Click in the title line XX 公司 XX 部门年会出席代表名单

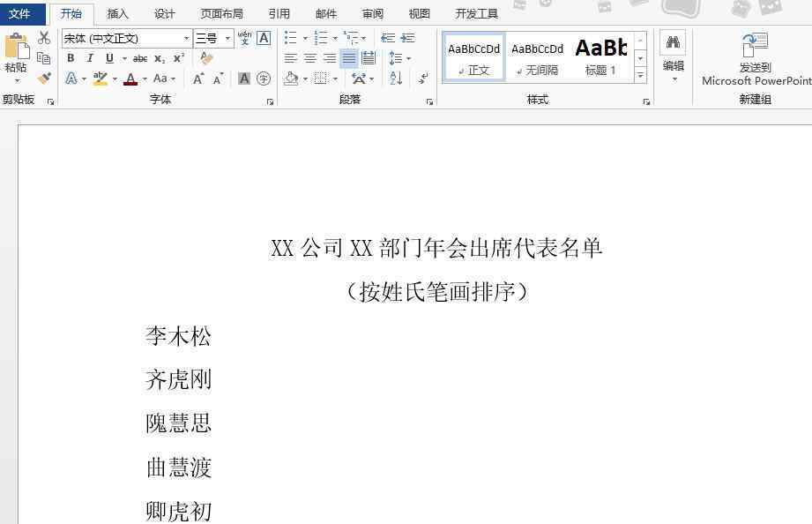[436, 248]
